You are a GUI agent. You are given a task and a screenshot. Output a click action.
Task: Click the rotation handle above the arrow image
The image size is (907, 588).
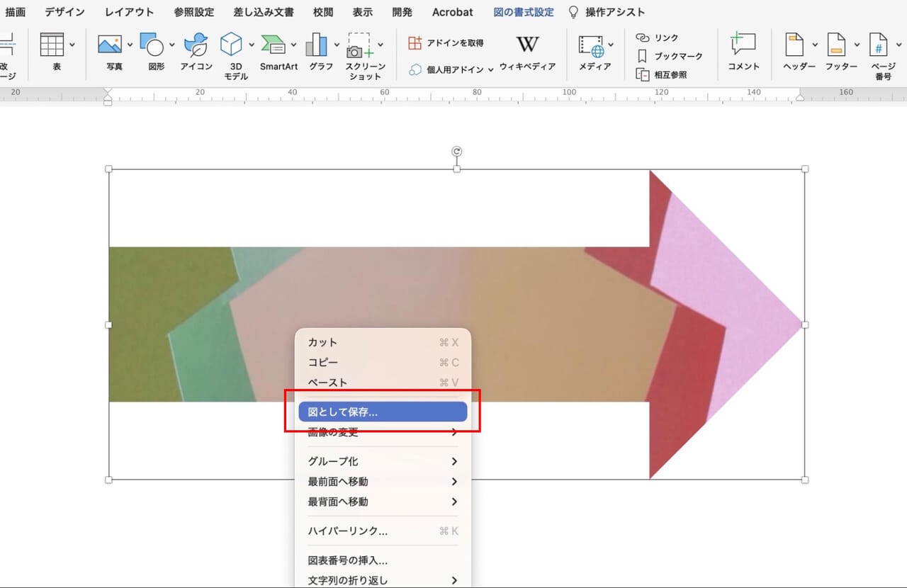coord(456,150)
